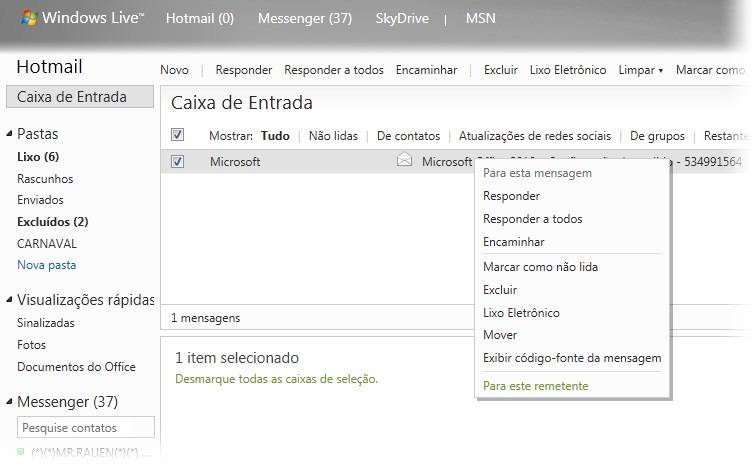
Task: Click Encaminhar in the toolbar
Action: pyautogui.click(x=427, y=70)
